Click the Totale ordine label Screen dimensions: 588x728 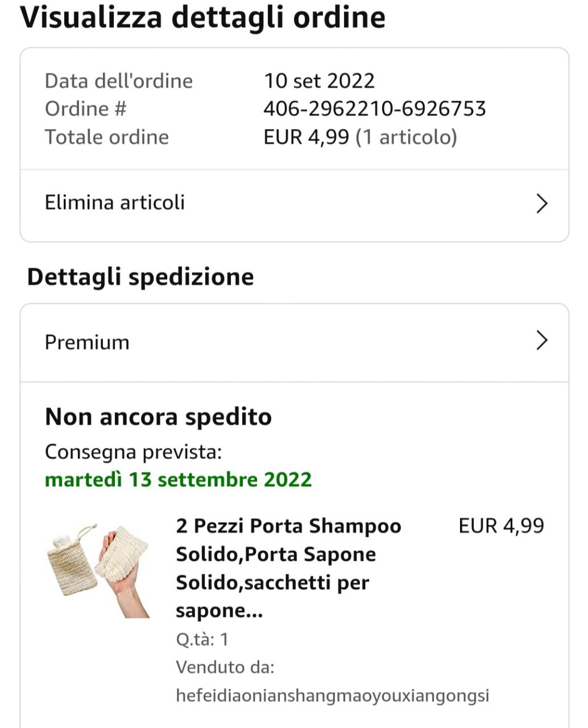tap(106, 137)
